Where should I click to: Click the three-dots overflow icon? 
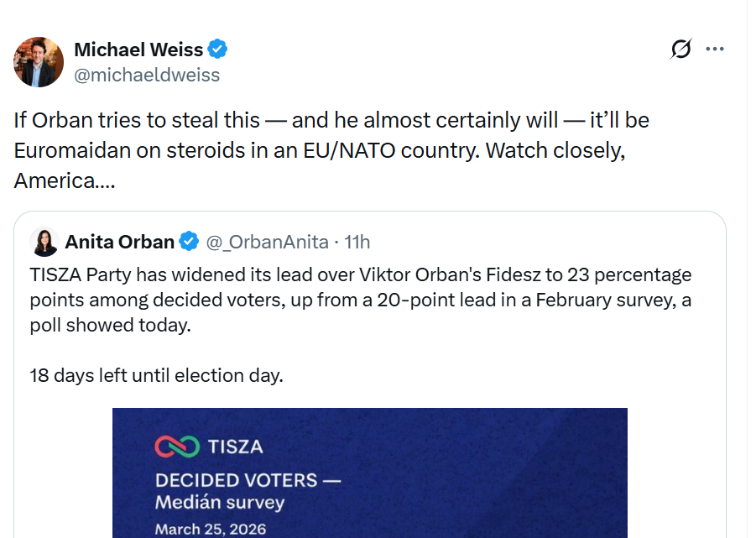(x=715, y=49)
